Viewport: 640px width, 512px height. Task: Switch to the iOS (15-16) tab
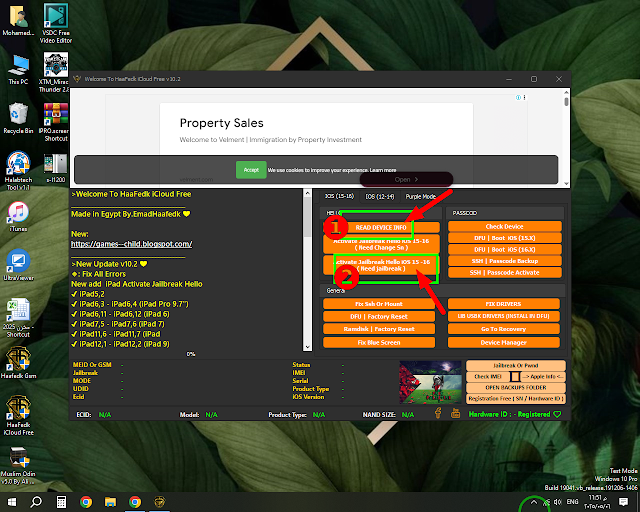pyautogui.click(x=339, y=196)
